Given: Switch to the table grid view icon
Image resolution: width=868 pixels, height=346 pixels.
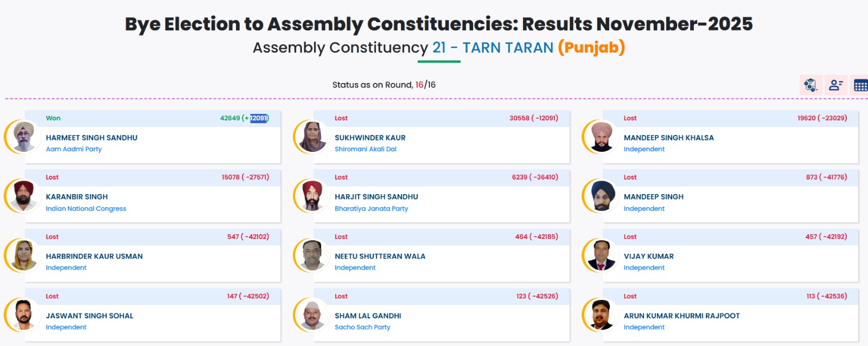Looking at the screenshot, I should coord(860,85).
